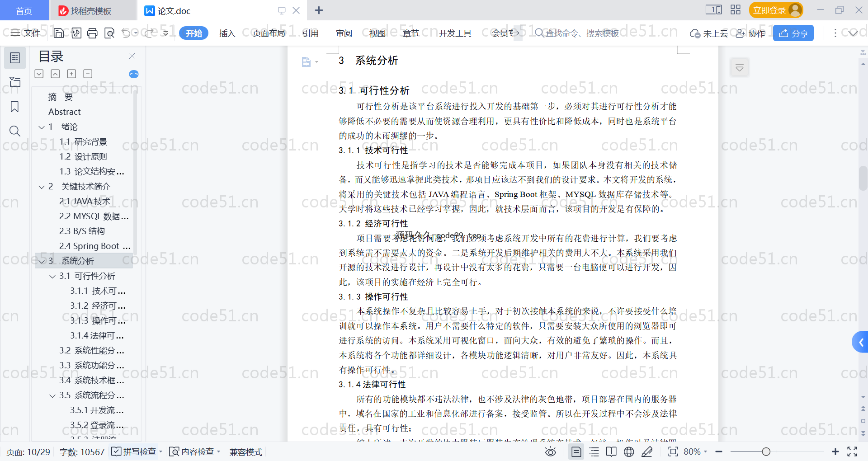
Task: Select the 开始 ribbon tab
Action: (x=193, y=33)
